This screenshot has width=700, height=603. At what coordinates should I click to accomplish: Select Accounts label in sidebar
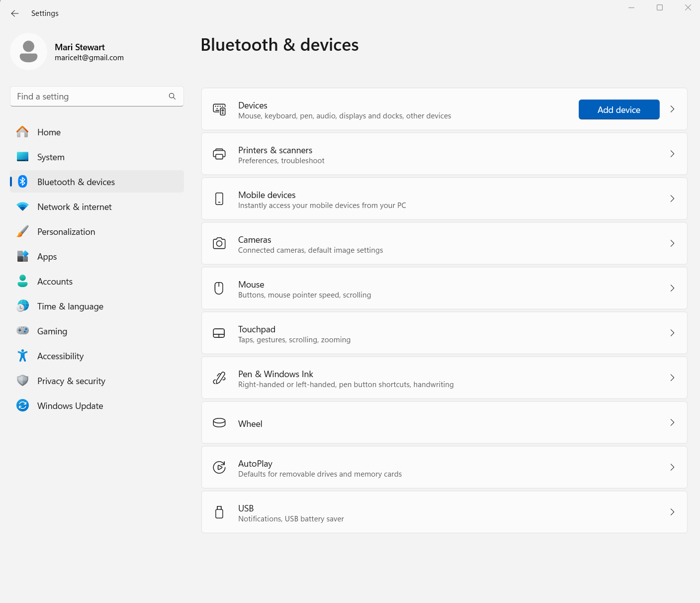click(55, 282)
